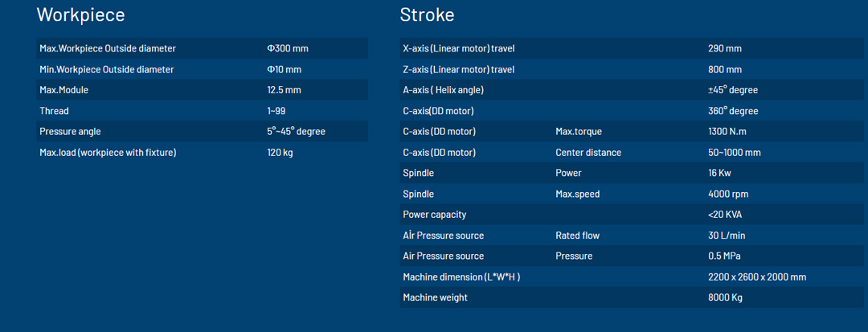Click the Max.torque cell
This screenshot has height=332, width=868.
(579, 131)
